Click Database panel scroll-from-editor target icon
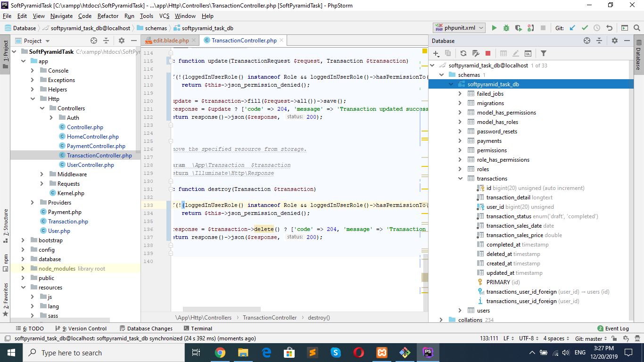 pyautogui.click(x=586, y=41)
